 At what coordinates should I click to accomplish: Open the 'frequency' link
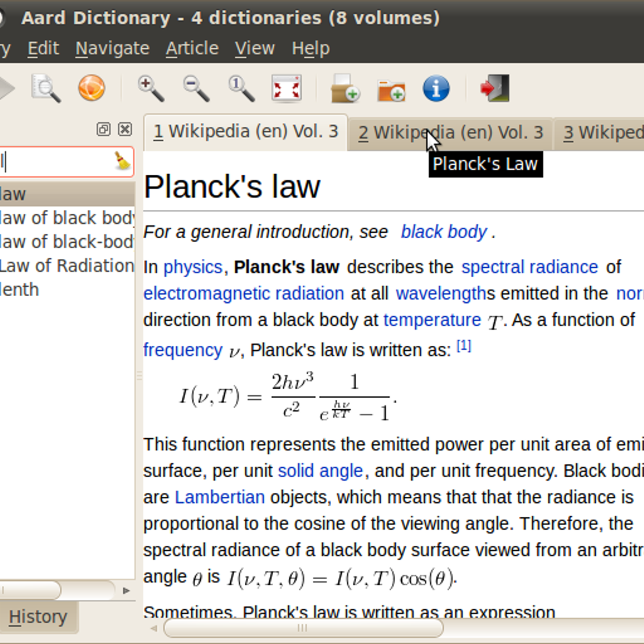[183, 350]
